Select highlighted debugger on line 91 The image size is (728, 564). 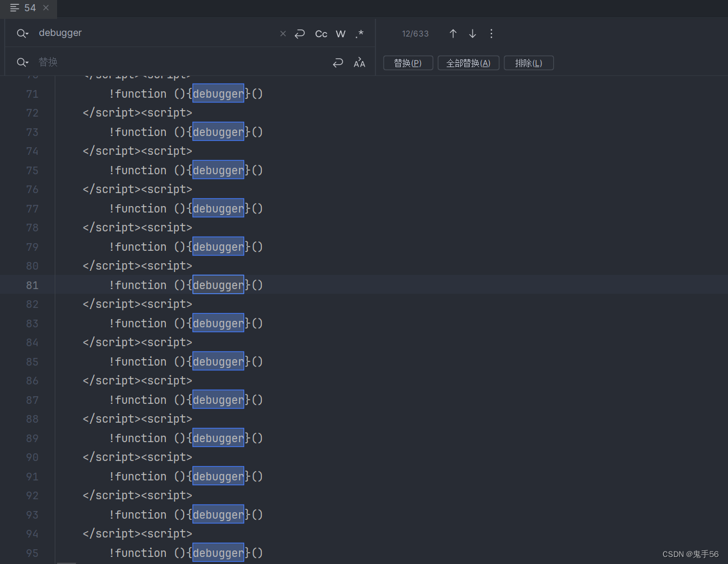218,476
